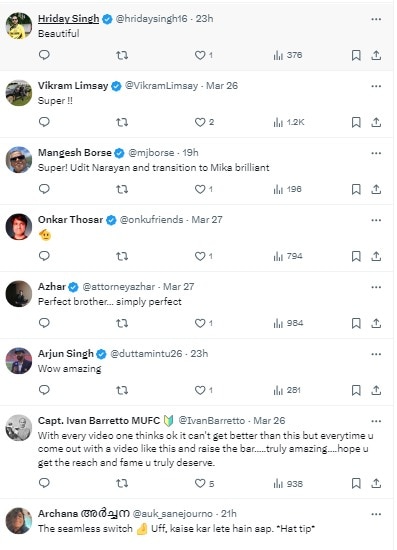Open Hriday Singh's profile name link

pyautogui.click(x=68, y=19)
